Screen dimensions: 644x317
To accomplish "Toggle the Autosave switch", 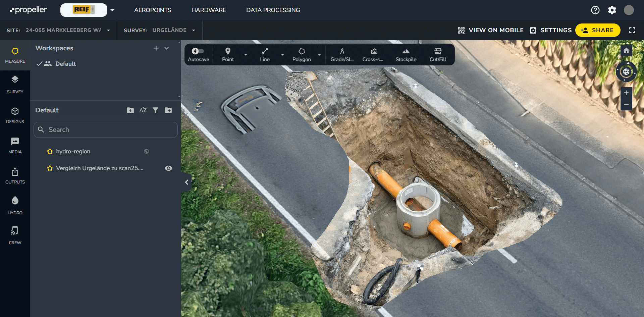I will [x=198, y=51].
